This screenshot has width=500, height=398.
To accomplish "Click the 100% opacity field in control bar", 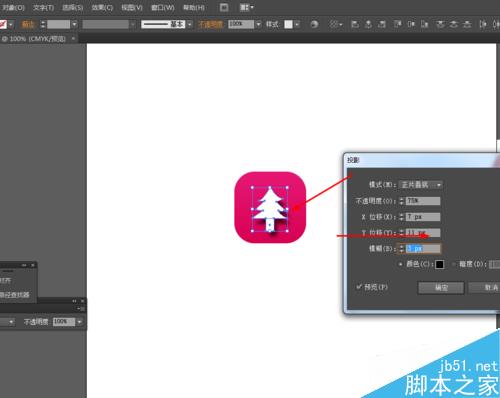I will (241, 24).
